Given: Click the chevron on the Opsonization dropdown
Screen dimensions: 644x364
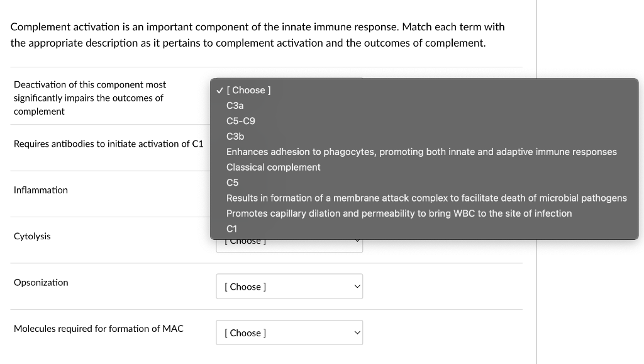Looking at the screenshot, I should [x=356, y=286].
